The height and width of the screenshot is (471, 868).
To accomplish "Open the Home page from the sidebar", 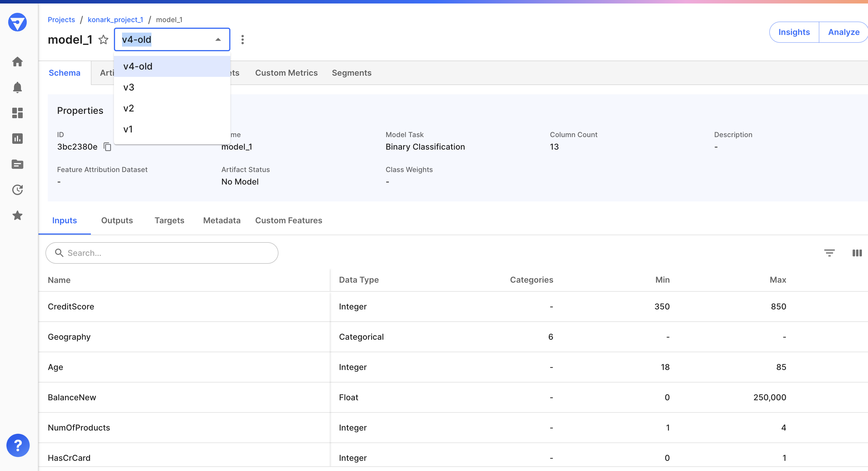I will click(17, 62).
